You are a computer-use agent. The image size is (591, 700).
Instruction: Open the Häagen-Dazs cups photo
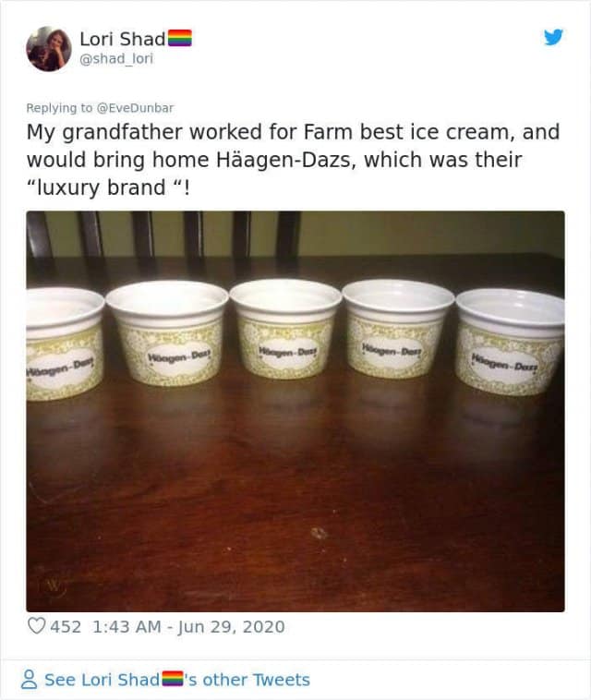click(x=295, y=411)
